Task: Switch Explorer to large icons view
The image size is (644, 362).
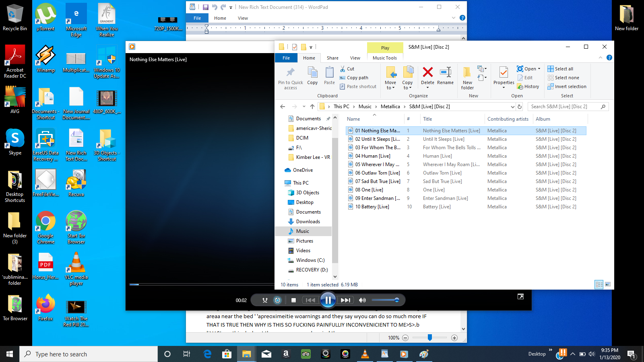Action: click(x=608, y=284)
